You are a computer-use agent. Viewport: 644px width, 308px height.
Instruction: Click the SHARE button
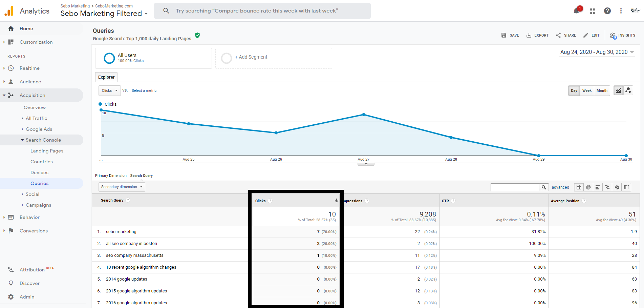pos(566,35)
